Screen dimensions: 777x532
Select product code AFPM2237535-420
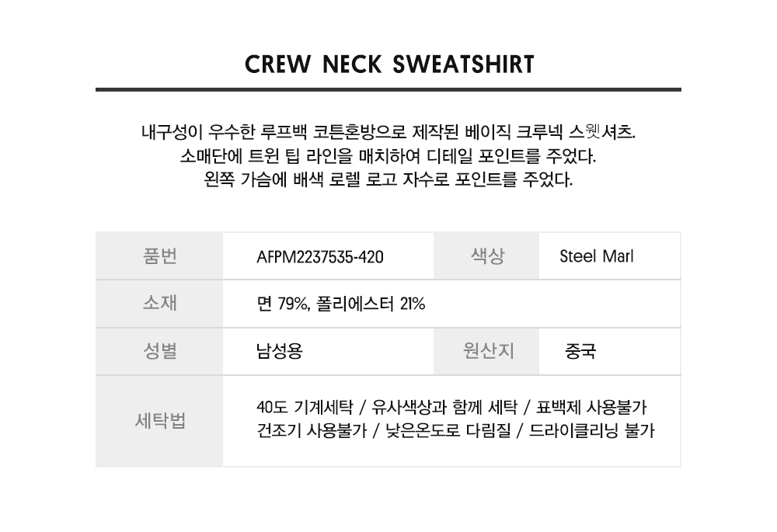tap(319, 257)
